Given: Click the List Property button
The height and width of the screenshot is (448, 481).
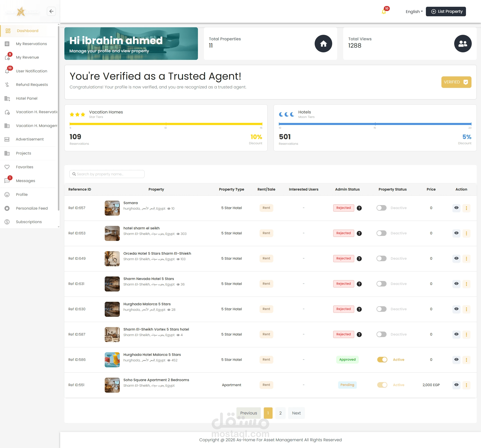Looking at the screenshot, I should pos(446,12).
